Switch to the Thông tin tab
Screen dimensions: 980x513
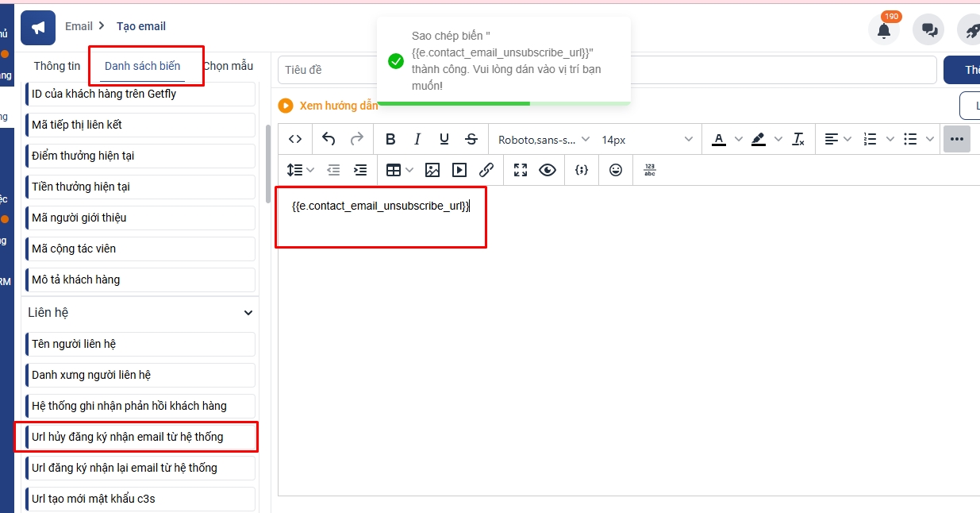point(57,66)
